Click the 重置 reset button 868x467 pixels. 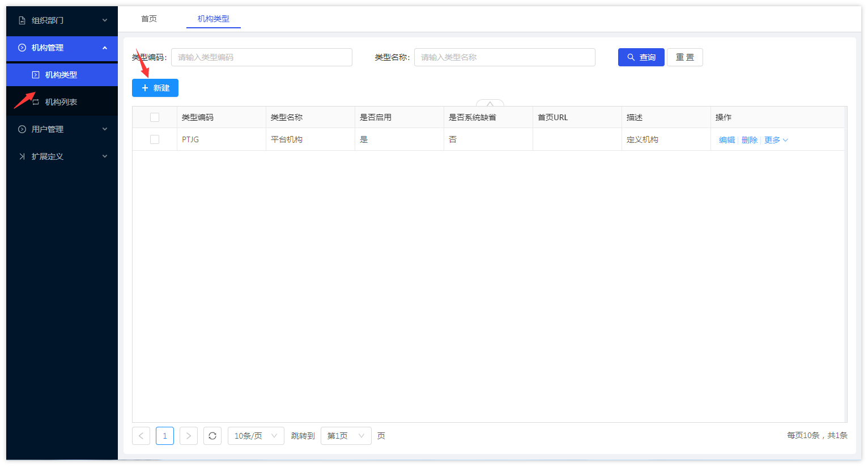coord(685,57)
